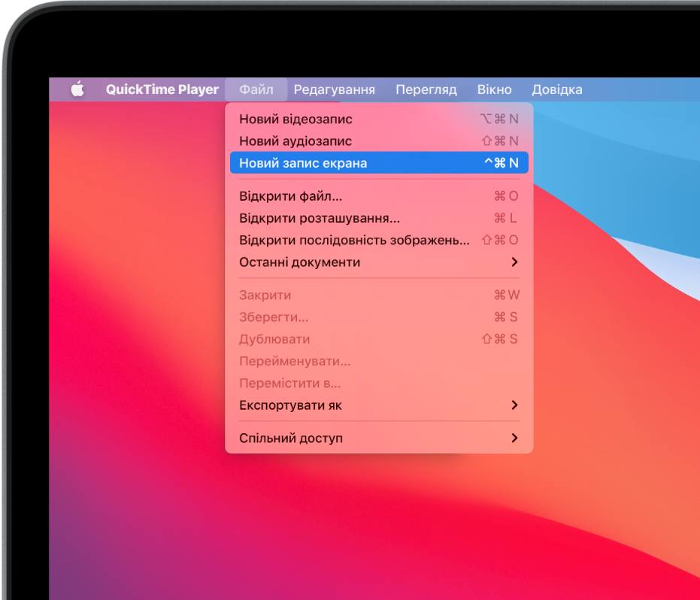The image size is (700, 600).
Task: Open the Довідка menu
Action: click(x=556, y=89)
